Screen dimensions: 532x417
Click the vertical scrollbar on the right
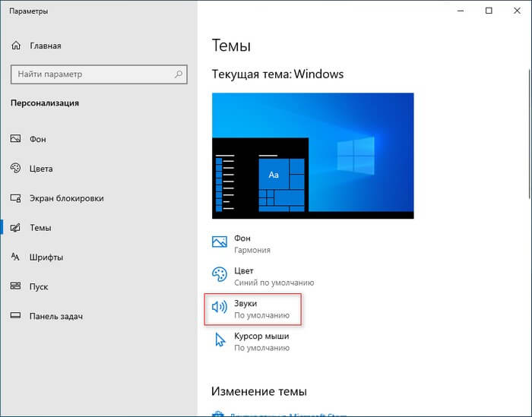pyautogui.click(x=530, y=134)
